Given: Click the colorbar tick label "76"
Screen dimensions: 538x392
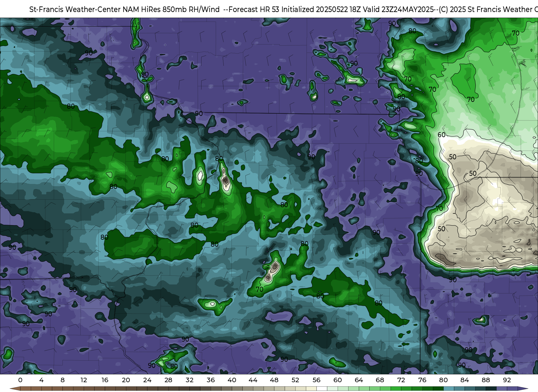Looking at the screenshot, I should [422, 380].
